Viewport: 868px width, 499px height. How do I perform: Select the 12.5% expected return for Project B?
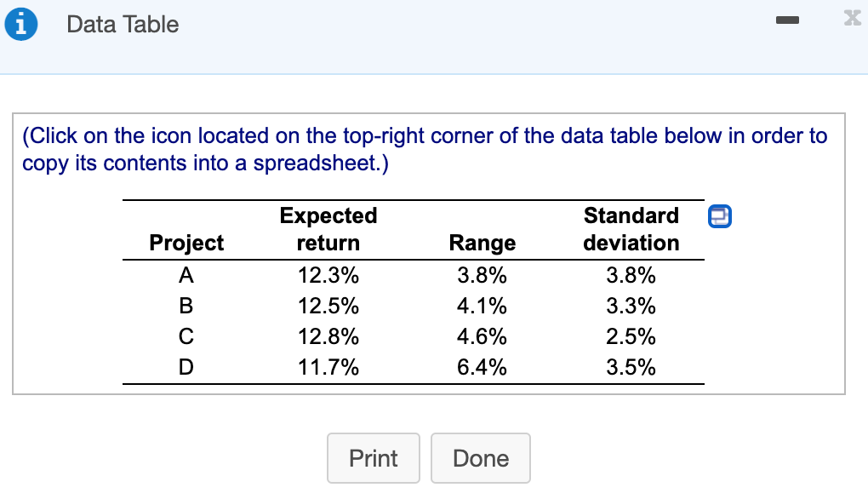coord(328,306)
